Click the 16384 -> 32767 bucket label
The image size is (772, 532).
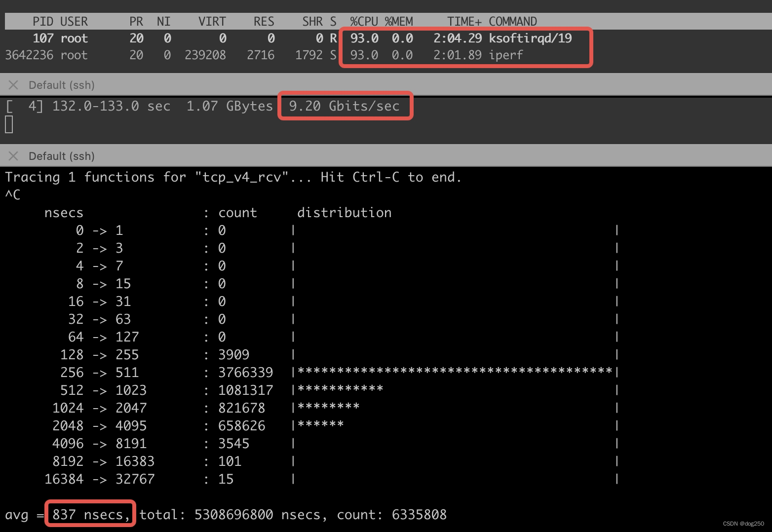[99, 479]
